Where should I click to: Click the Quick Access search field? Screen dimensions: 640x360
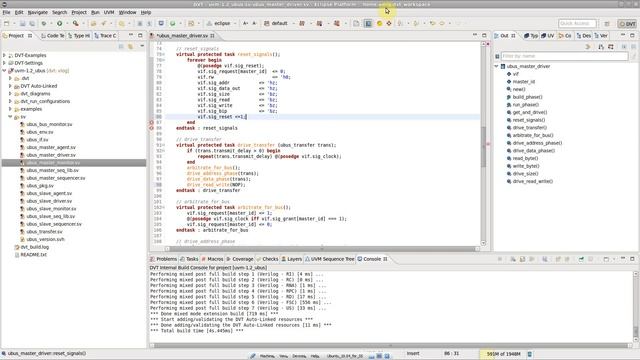577,24
